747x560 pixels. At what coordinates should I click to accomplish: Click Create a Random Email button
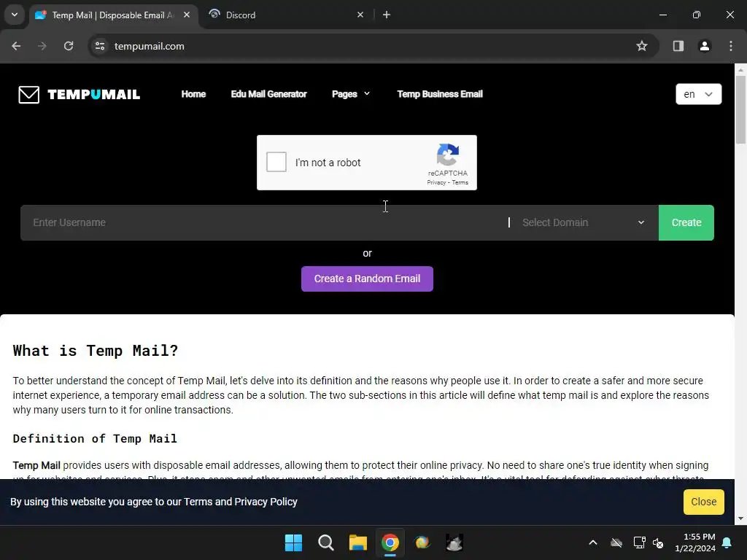tap(367, 279)
